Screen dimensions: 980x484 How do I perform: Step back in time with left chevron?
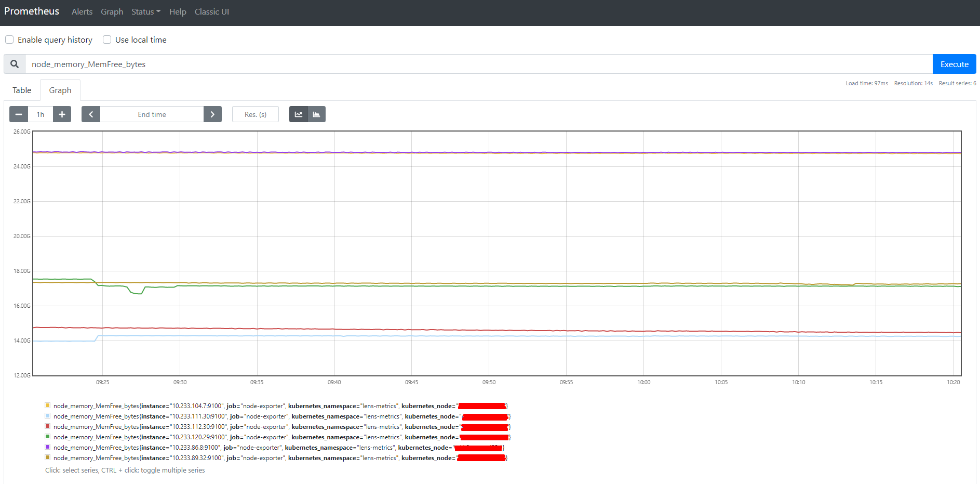click(x=90, y=114)
